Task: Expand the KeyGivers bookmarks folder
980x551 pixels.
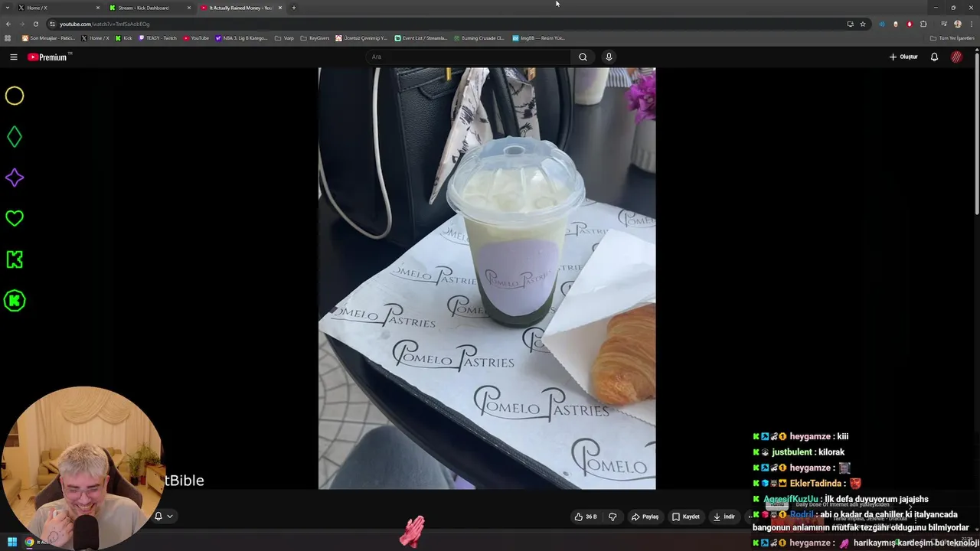Action: [x=315, y=37]
